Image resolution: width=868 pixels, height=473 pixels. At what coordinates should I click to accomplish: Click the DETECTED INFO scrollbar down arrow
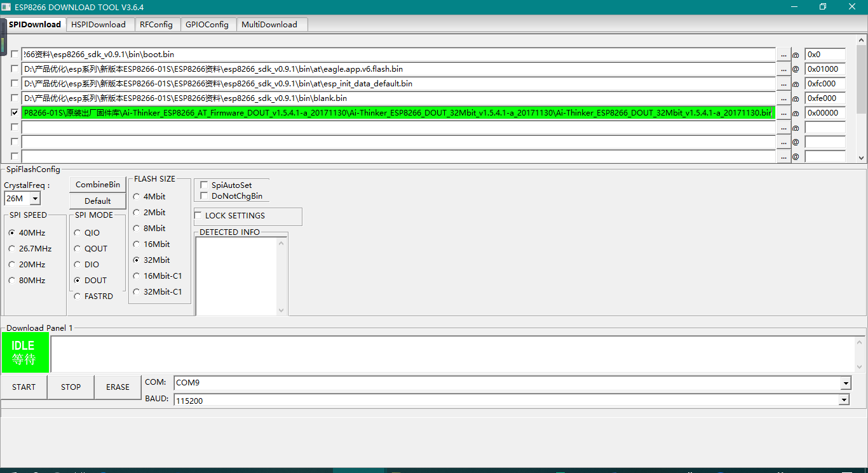(x=281, y=310)
